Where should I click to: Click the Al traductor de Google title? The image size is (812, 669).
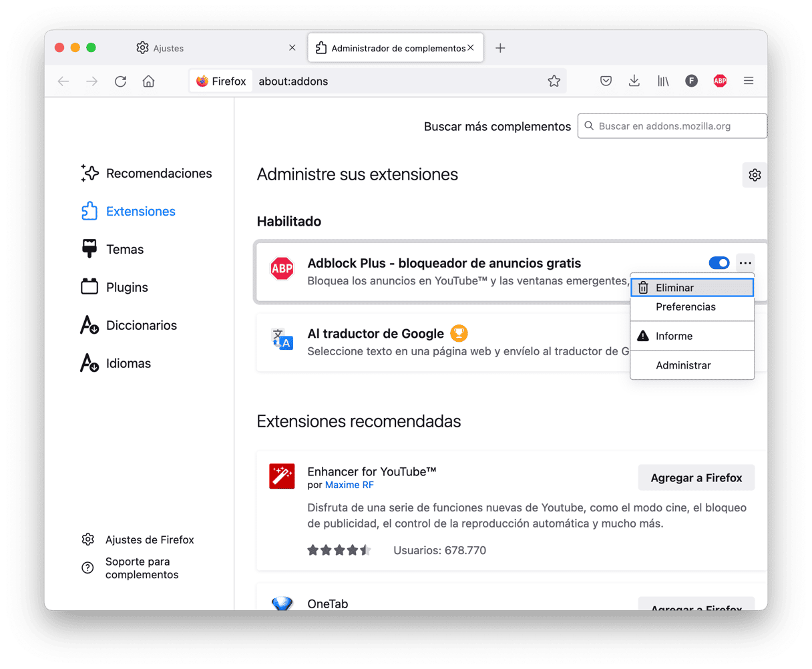tap(375, 334)
